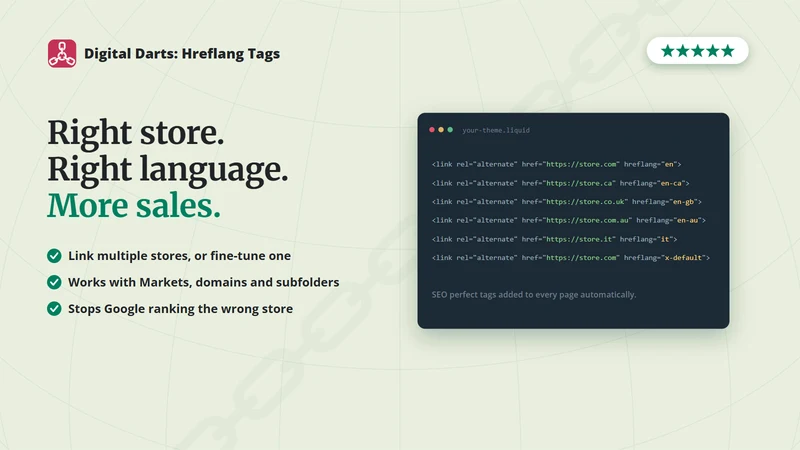Click 'SEO perfect tags added' caption
The image size is (800, 450).
(534, 294)
